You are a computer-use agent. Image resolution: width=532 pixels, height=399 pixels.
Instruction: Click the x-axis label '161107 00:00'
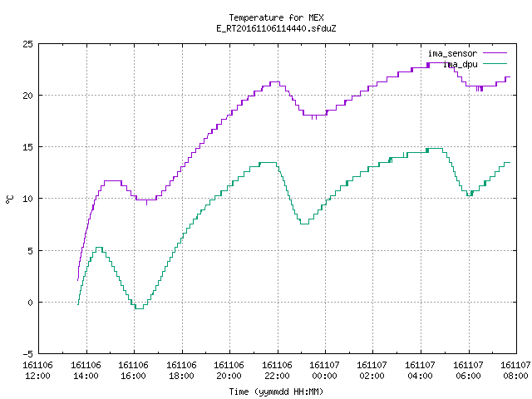(325, 371)
